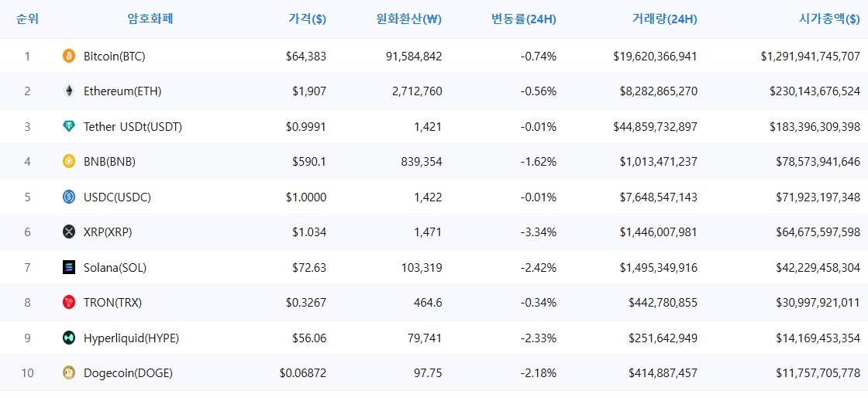This screenshot has width=868, height=398.
Task: Select the Ethereum price $1,907
Action: tap(309, 91)
